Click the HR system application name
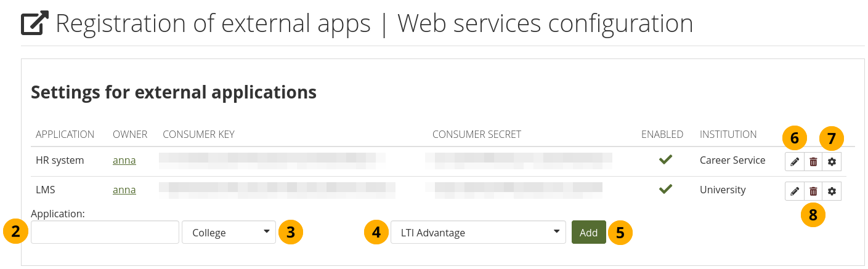The width and height of the screenshot is (868, 269). click(x=60, y=160)
